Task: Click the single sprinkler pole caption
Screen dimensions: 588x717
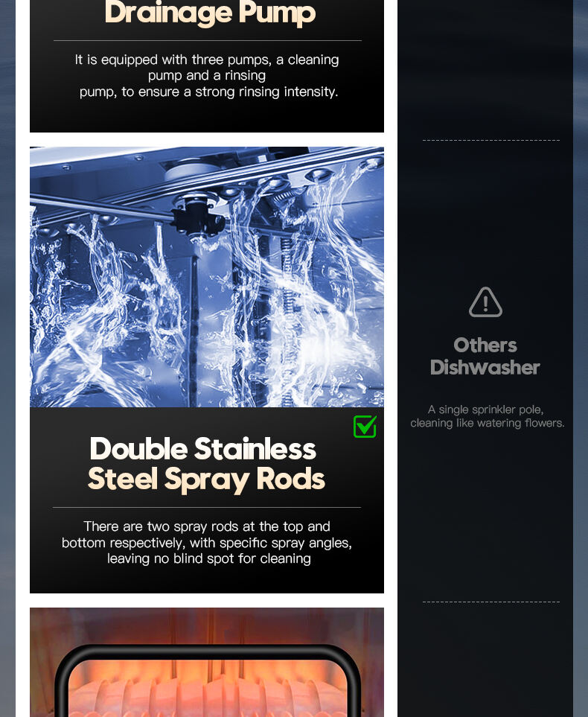Action: pos(488,416)
